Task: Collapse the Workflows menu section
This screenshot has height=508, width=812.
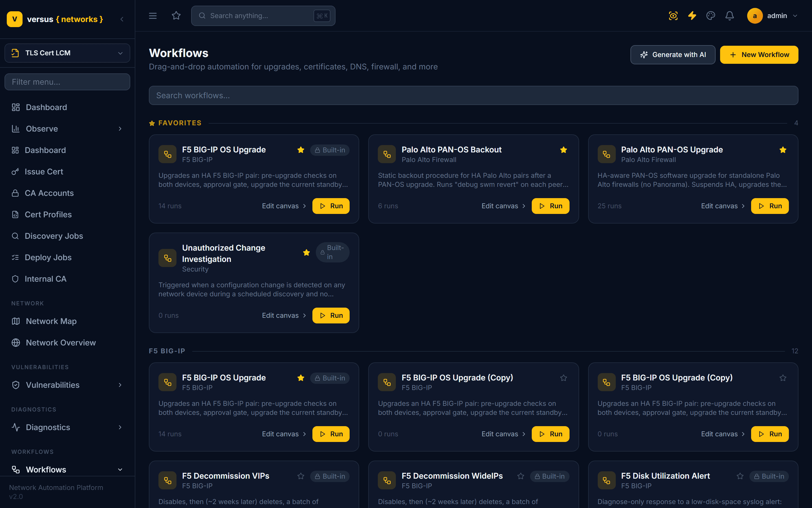Action: (x=120, y=470)
